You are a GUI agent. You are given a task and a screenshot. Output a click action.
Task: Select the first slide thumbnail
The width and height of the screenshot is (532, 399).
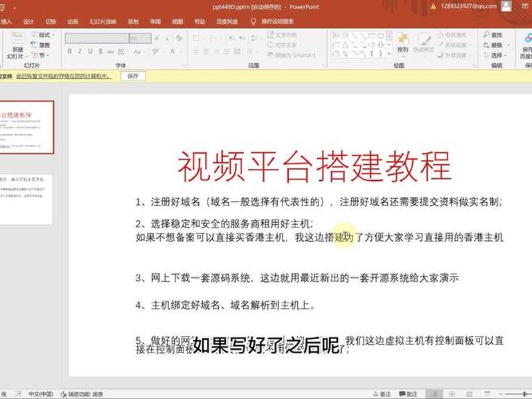pyautogui.click(x=27, y=127)
